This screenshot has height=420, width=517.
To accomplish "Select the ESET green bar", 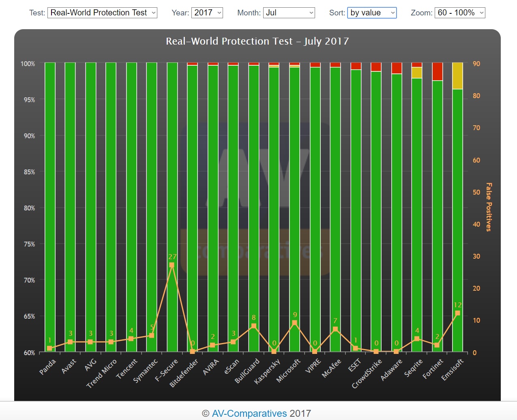I will [x=356, y=210].
